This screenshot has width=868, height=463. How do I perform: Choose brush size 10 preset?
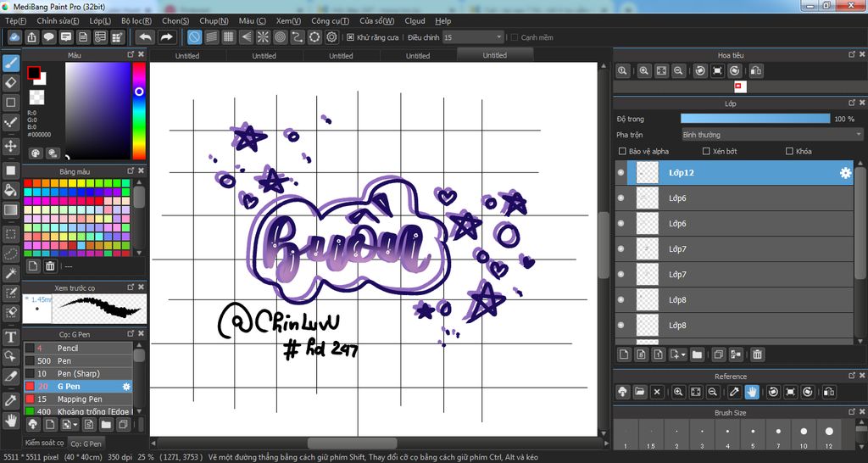click(804, 435)
